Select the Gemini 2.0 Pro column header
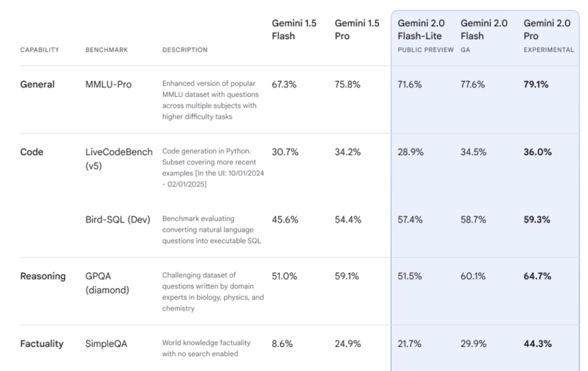Image resolution: width=588 pixels, height=371 pixels. tap(547, 29)
